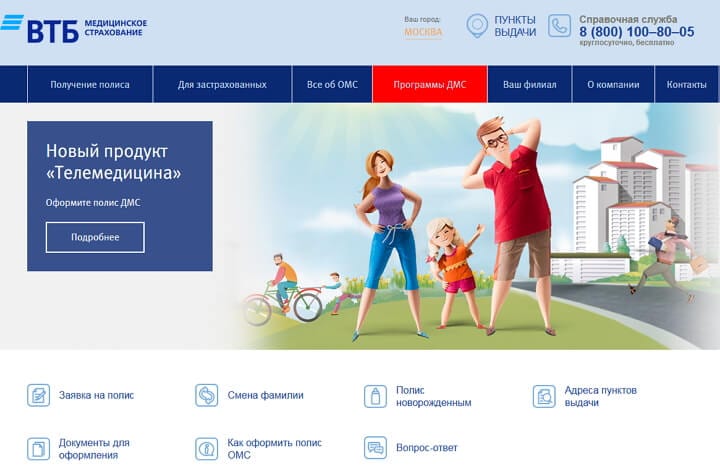Click the info icon for Как оформить полис ОМС
This screenshot has width=720, height=474.
click(x=207, y=449)
